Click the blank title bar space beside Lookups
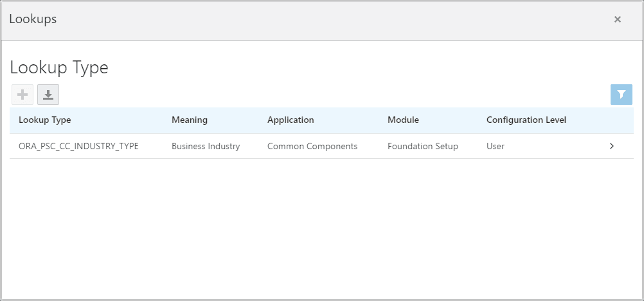 321,19
